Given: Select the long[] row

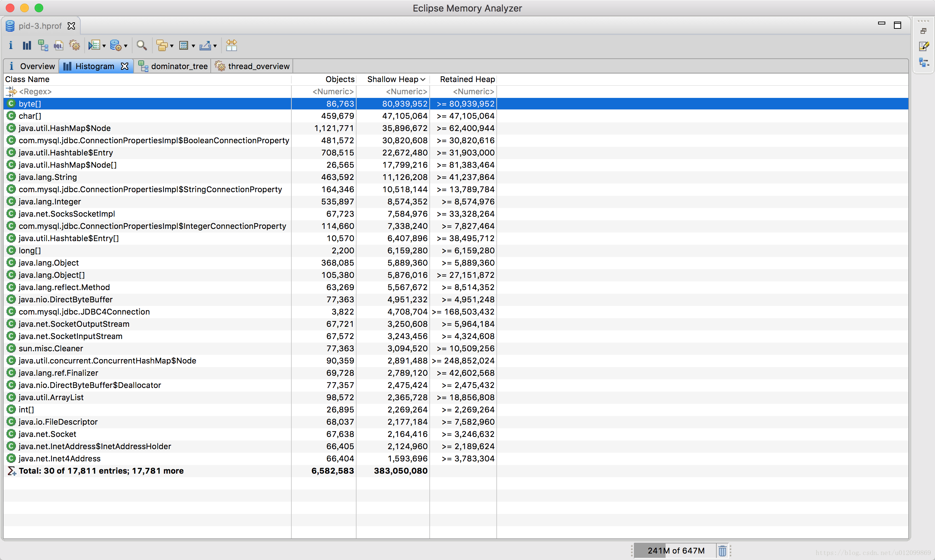Looking at the screenshot, I should 456,250.
